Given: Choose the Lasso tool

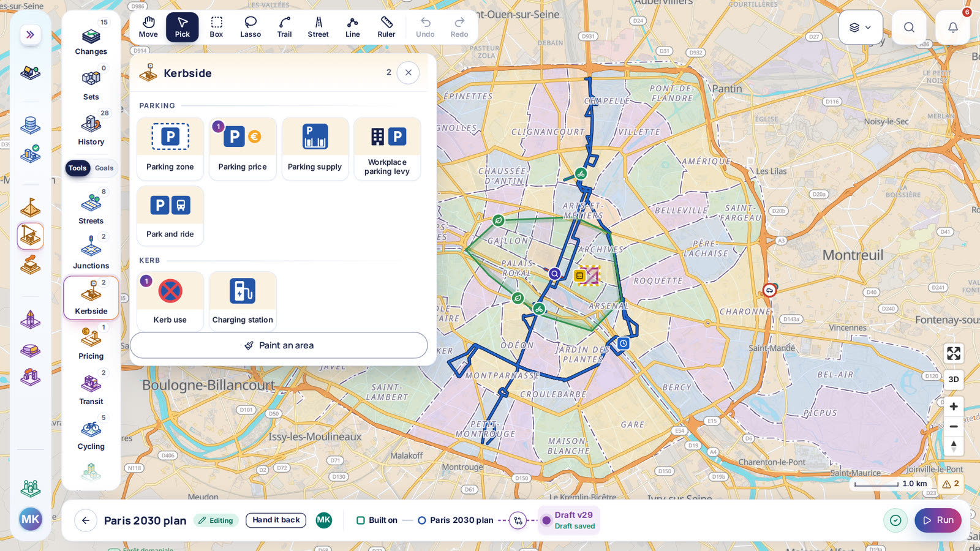Looking at the screenshot, I should click(251, 27).
